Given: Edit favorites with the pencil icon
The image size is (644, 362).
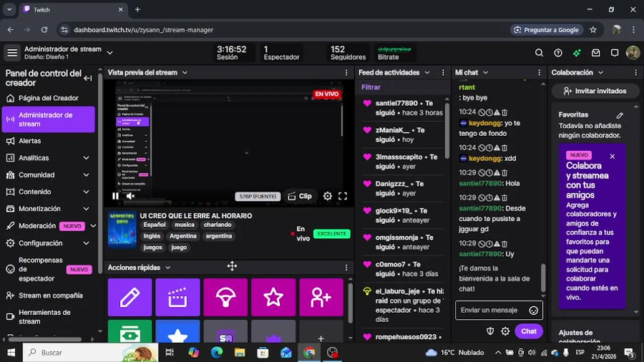Looking at the screenshot, I should click(620, 115).
